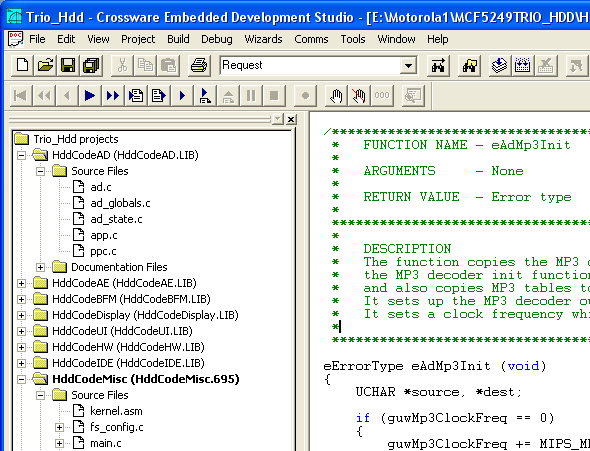Click the Paste clipboard icon

(168, 65)
